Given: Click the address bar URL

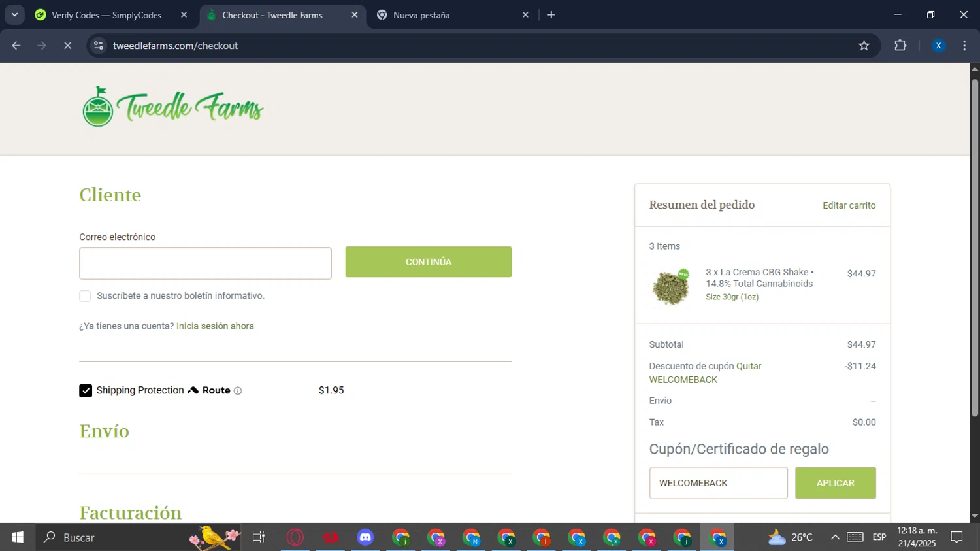Looking at the screenshot, I should (175, 46).
